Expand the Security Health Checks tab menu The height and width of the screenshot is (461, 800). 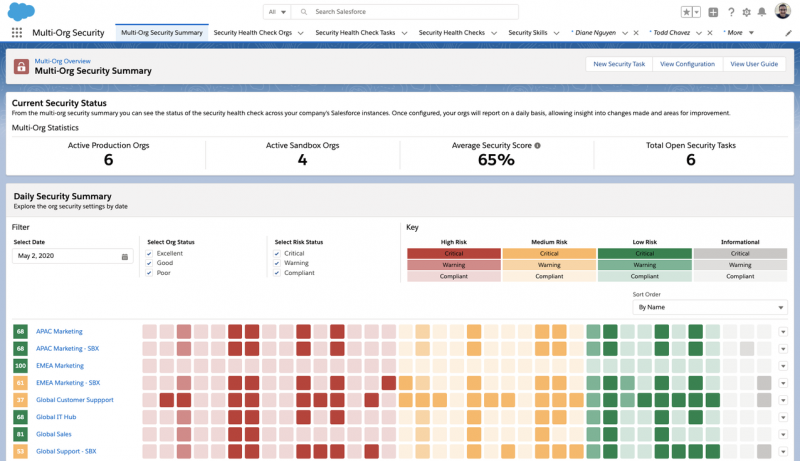coord(494,33)
